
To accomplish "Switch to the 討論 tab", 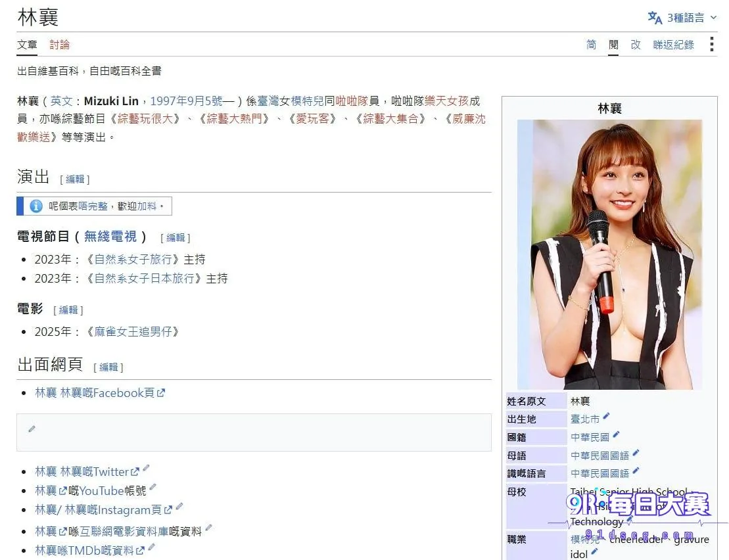I will [60, 45].
